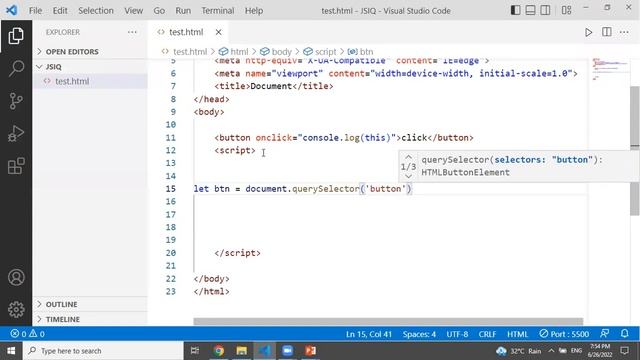Viewport: 640px width, 360px height.
Task: Click Ln 15, Col 41 in status bar
Action: coord(369,334)
